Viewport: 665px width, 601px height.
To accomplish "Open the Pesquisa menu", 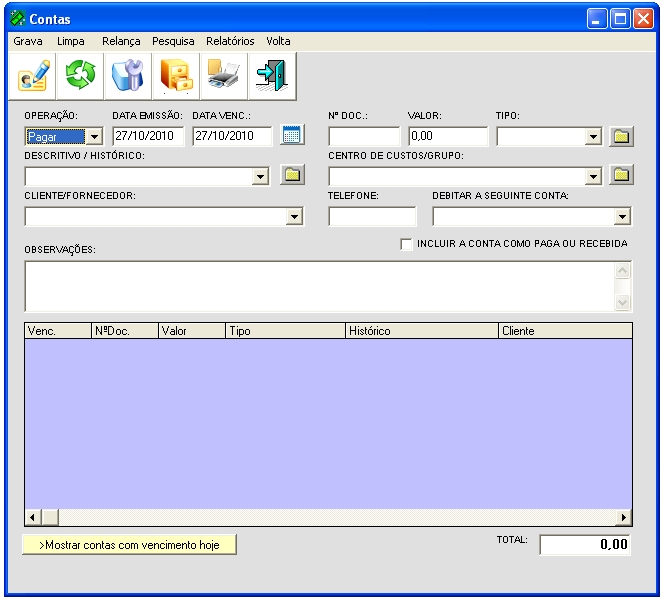I will tap(173, 42).
